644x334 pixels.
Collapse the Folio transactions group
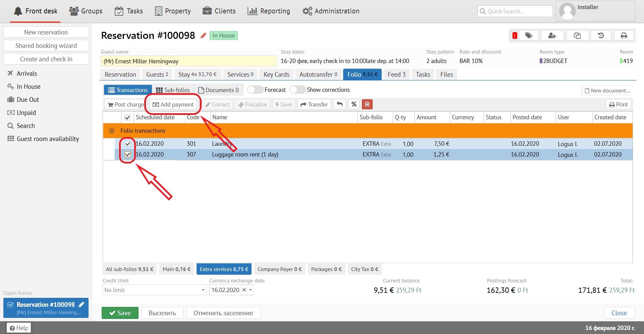coord(112,131)
